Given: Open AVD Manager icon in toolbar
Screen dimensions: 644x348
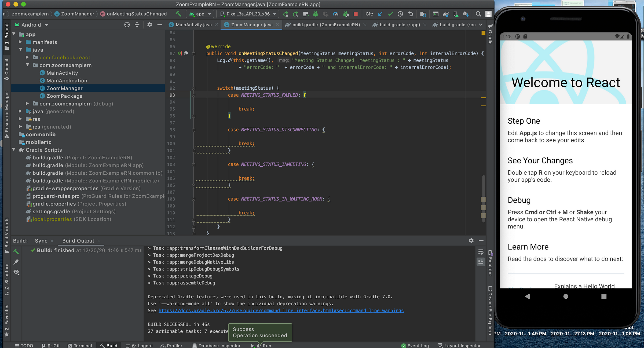Looking at the screenshot, I should pyautogui.click(x=456, y=14).
